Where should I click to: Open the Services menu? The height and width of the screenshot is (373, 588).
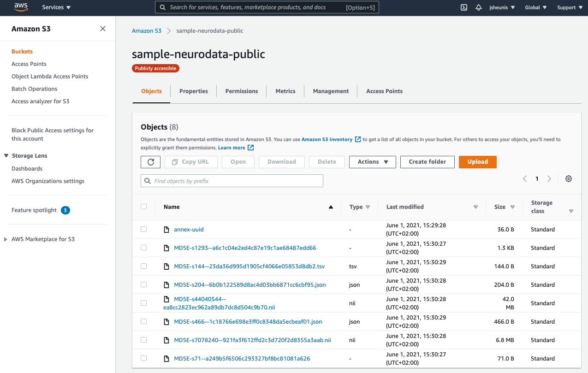pyautogui.click(x=52, y=7)
